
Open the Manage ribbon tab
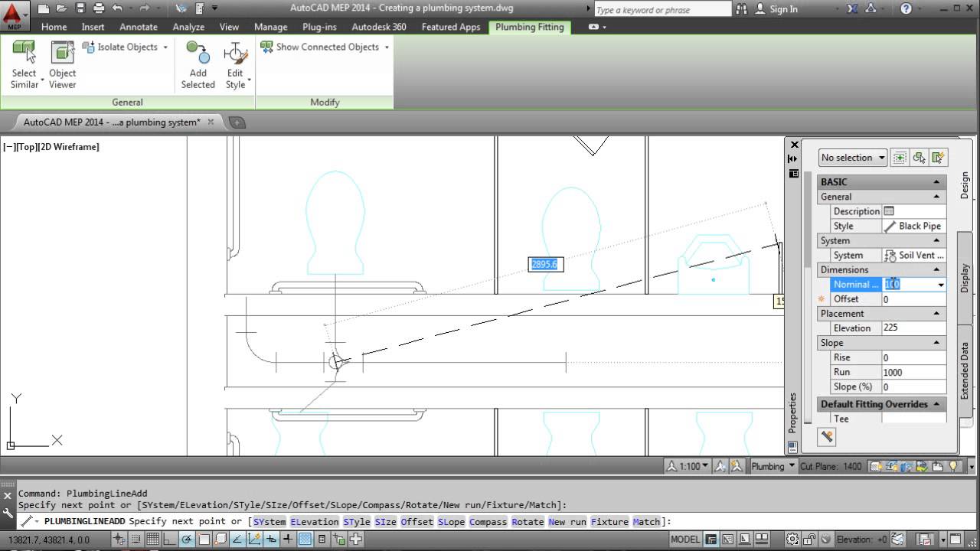(270, 27)
